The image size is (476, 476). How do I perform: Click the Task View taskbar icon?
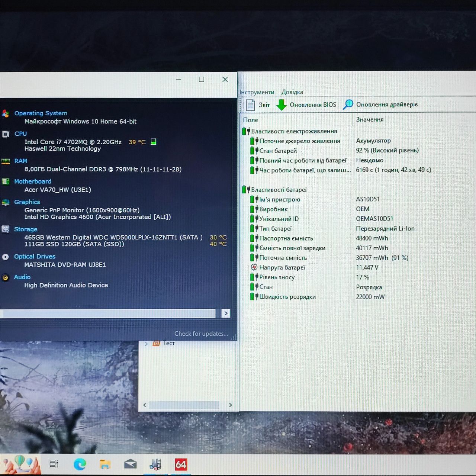pyautogui.click(x=54, y=464)
